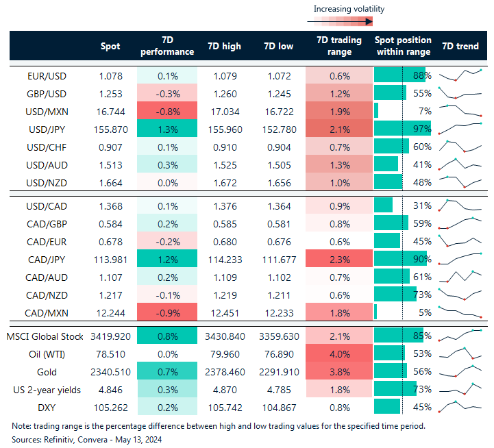Click the USD/MXN 7% range position bar
This screenshot has height=448, width=494.
coord(377,111)
